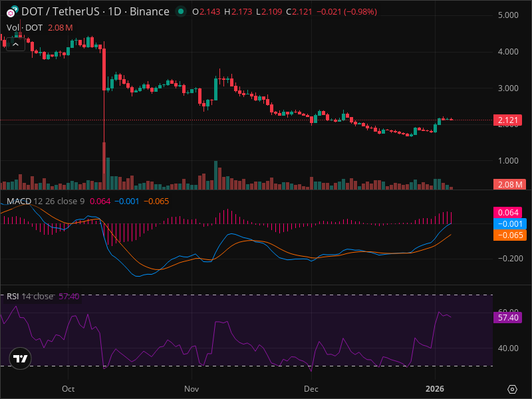Click the blue −0.001 MACD value tag
The width and height of the screenshot is (532, 399).
click(x=510, y=223)
